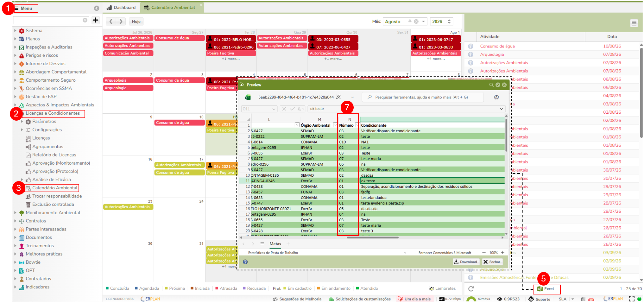Open Licenças e Condicionantes menu item
Viewport: 644px width, 303px height.
53,113
